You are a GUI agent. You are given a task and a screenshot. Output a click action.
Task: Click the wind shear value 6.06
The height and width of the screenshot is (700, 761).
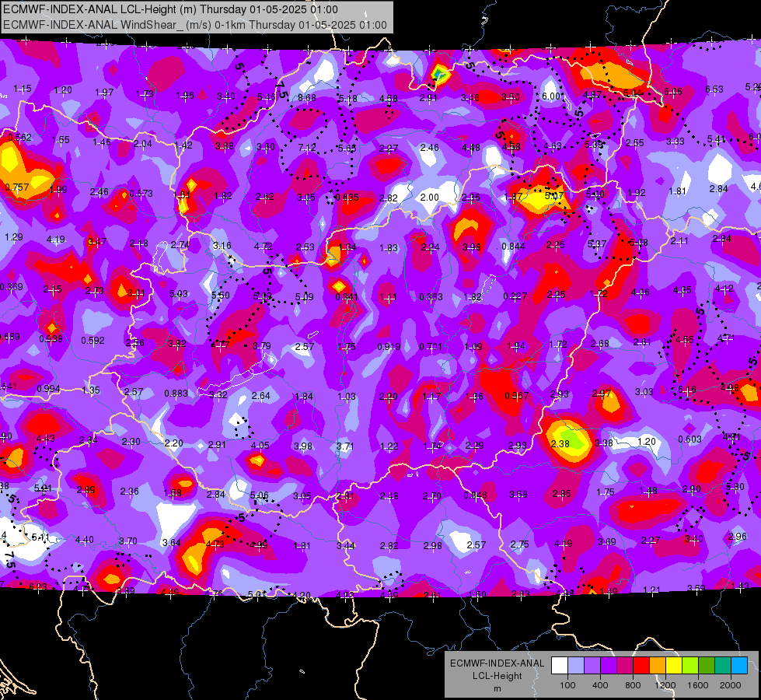[x=672, y=91]
